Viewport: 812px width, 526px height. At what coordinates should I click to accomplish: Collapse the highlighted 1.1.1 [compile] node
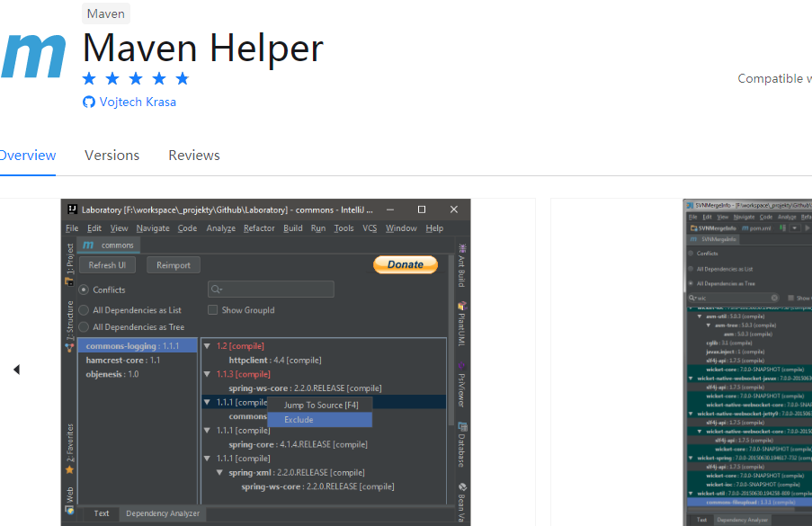click(207, 402)
